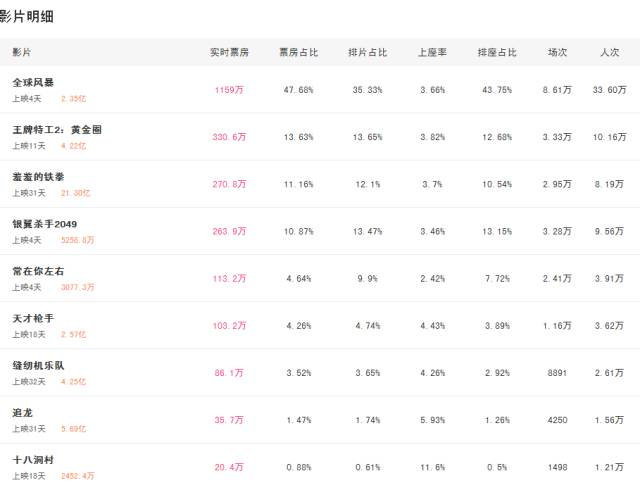
Task: Click the 场次 column header
Action: click(558, 52)
